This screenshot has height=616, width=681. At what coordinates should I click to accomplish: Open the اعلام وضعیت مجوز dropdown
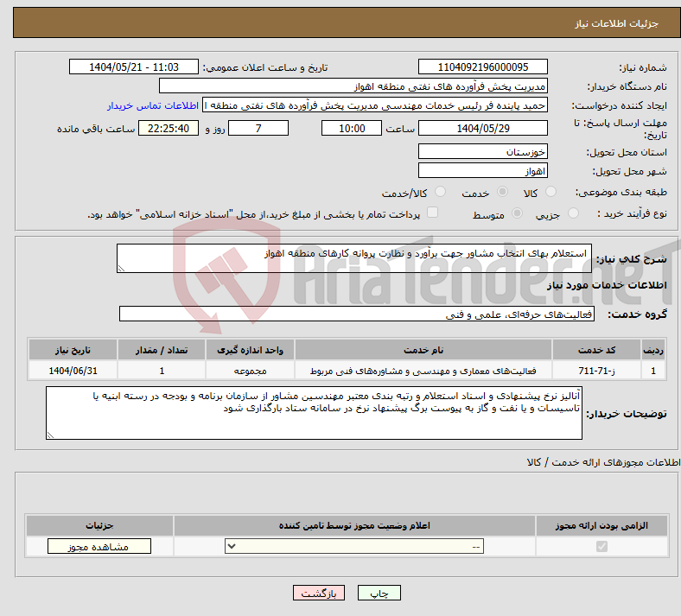pos(354,546)
